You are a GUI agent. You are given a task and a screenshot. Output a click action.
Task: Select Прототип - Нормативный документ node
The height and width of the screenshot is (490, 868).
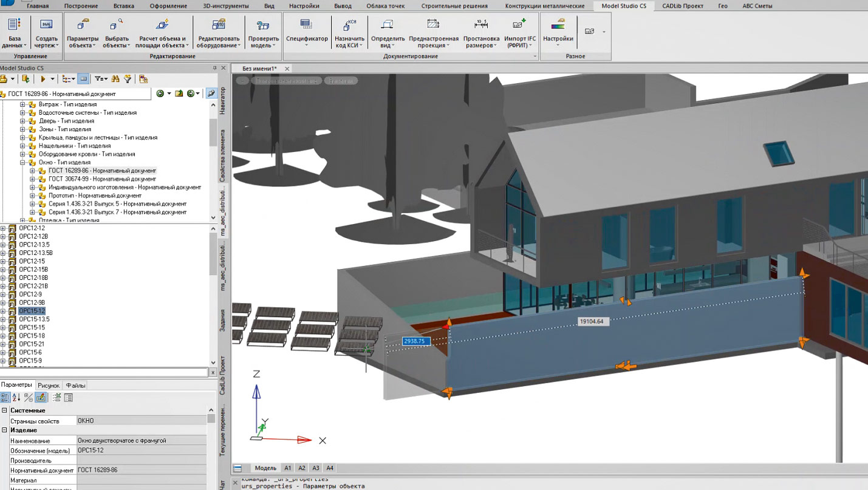tap(95, 196)
